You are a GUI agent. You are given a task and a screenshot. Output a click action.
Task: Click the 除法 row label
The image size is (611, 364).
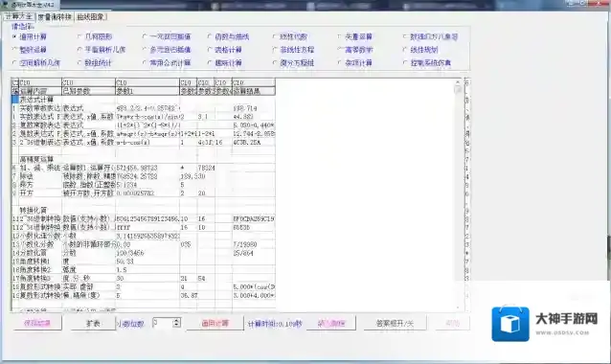40,176
